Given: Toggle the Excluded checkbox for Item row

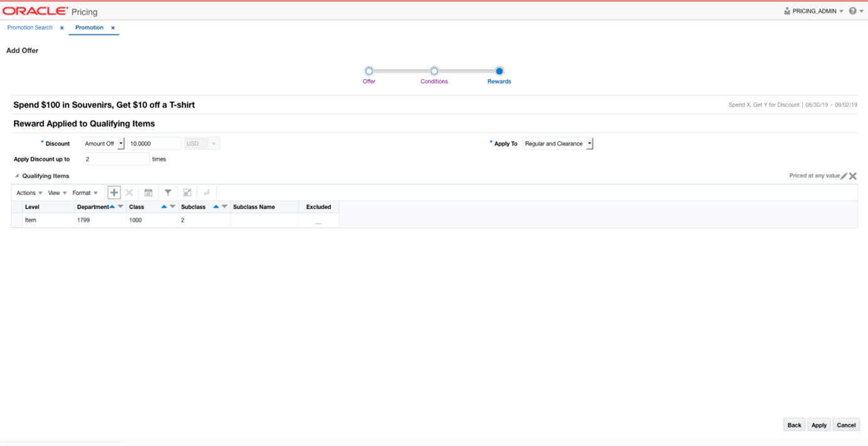Looking at the screenshot, I should (318, 220).
